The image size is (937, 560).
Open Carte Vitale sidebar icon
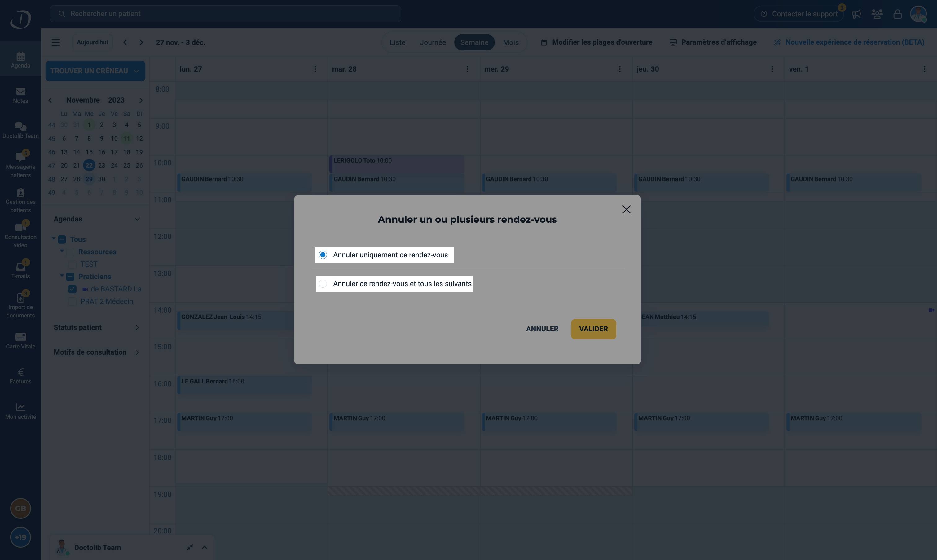(20, 341)
